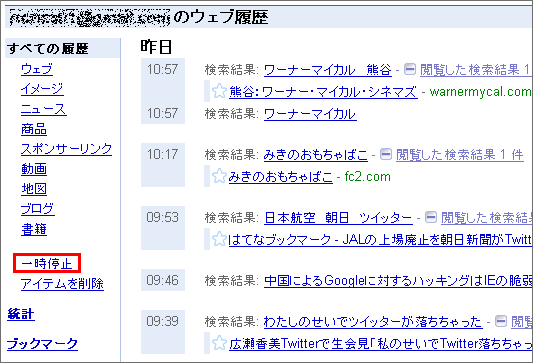
Task: Filter history by 商品
Action: 34,129
